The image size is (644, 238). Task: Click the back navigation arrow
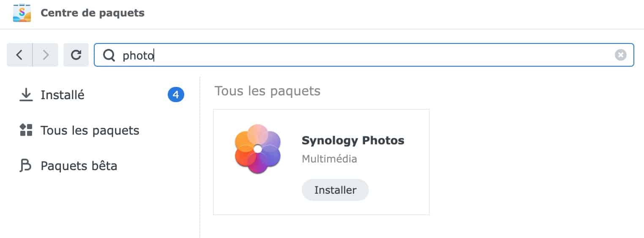[x=19, y=55]
